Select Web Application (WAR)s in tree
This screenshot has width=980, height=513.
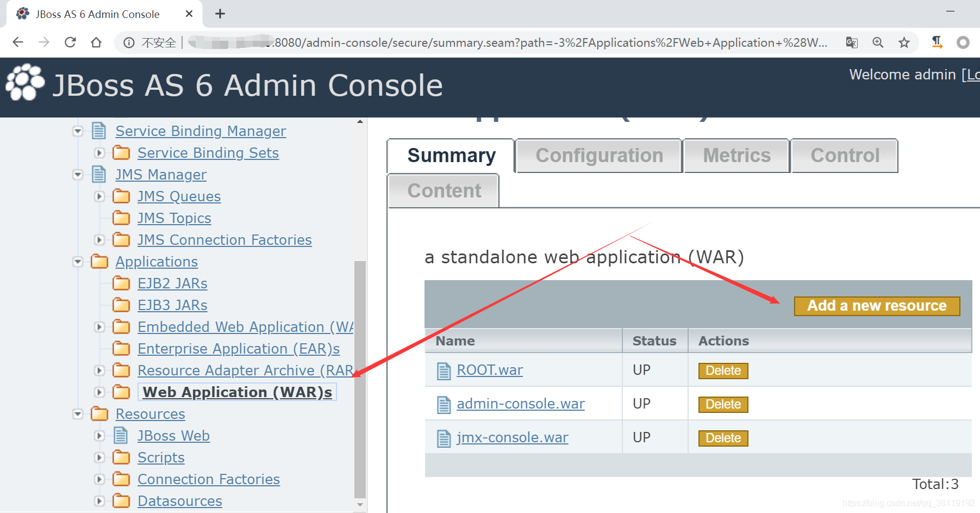pyautogui.click(x=238, y=392)
